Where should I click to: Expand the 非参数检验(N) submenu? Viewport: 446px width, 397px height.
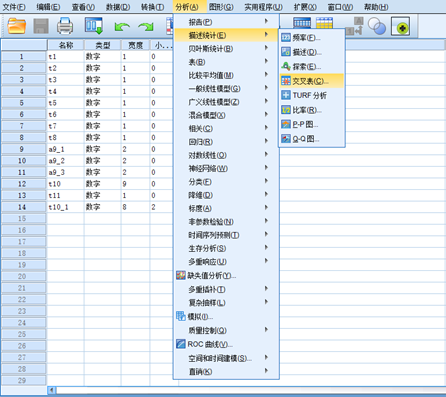point(226,222)
